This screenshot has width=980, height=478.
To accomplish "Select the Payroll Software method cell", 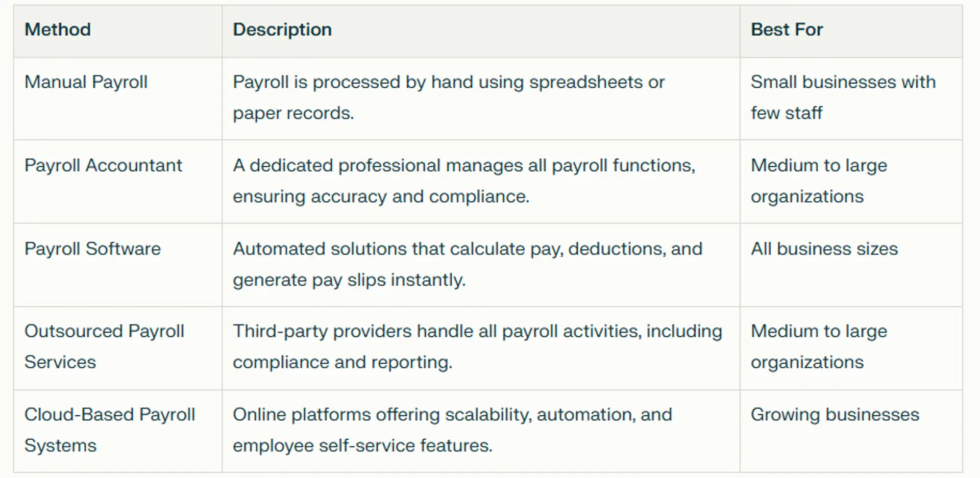I will (92, 249).
